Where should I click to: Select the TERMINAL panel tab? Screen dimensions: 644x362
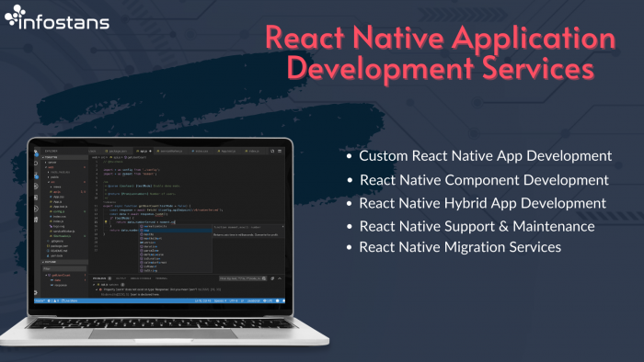point(161,278)
